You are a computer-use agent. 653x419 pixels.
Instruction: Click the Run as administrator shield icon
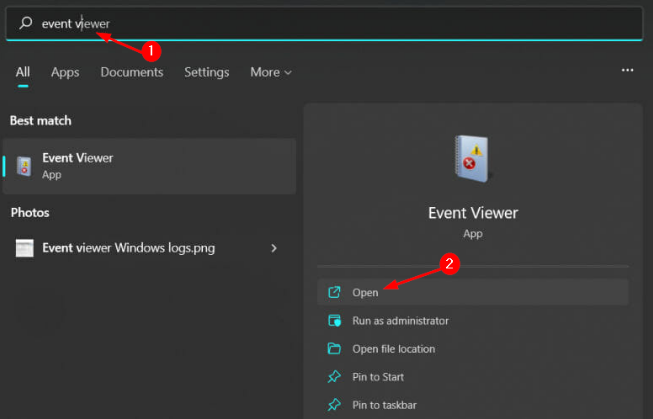tap(334, 321)
